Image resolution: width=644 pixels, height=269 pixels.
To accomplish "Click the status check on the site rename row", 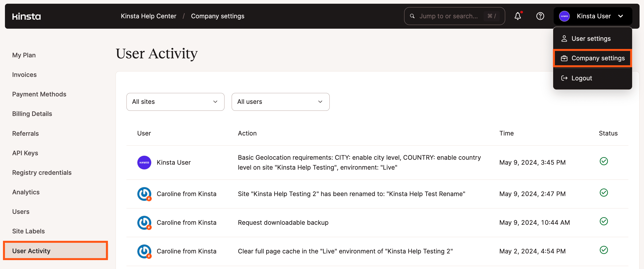I will (603, 193).
